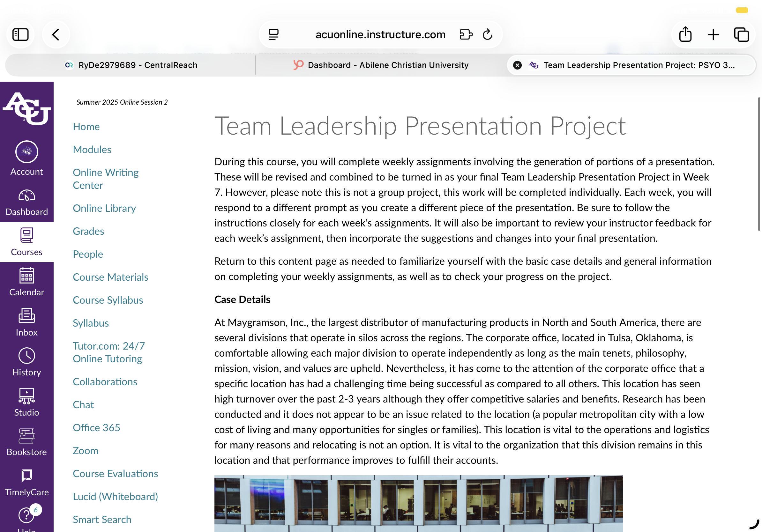This screenshot has height=532, width=762.
Task: Open Dashboard from the global navigation
Action: pos(26,202)
